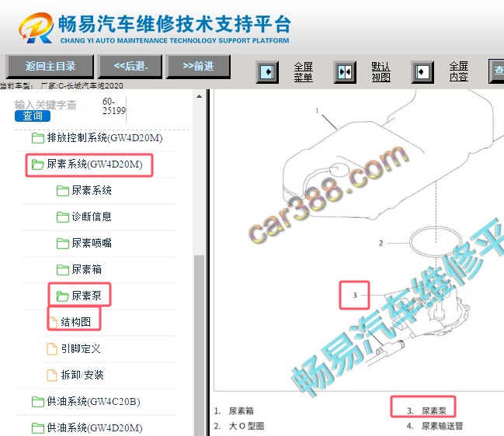Click folder icon beside 供油系统(GW4C20B)

[x=38, y=402]
